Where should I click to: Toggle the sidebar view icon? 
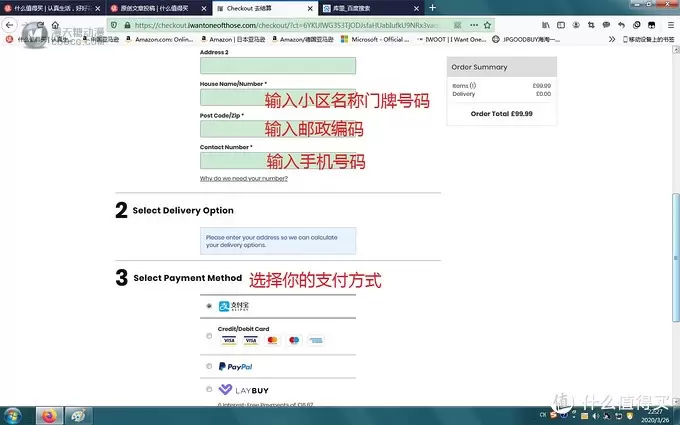coord(561,25)
